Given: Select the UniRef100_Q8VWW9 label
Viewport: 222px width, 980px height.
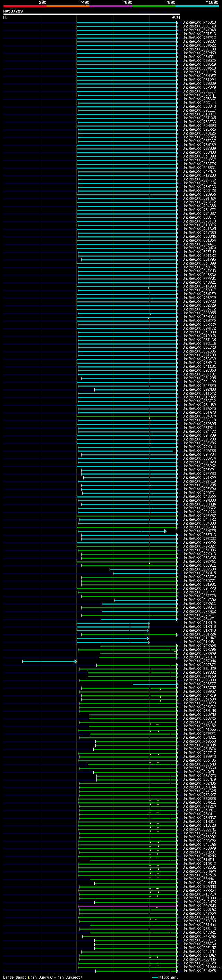Looking at the screenshot, I should tap(199, 148).
